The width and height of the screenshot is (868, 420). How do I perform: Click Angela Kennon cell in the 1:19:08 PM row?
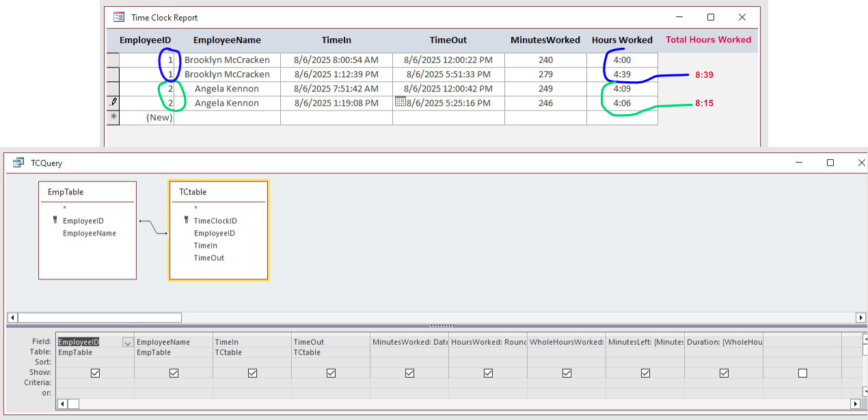point(227,102)
